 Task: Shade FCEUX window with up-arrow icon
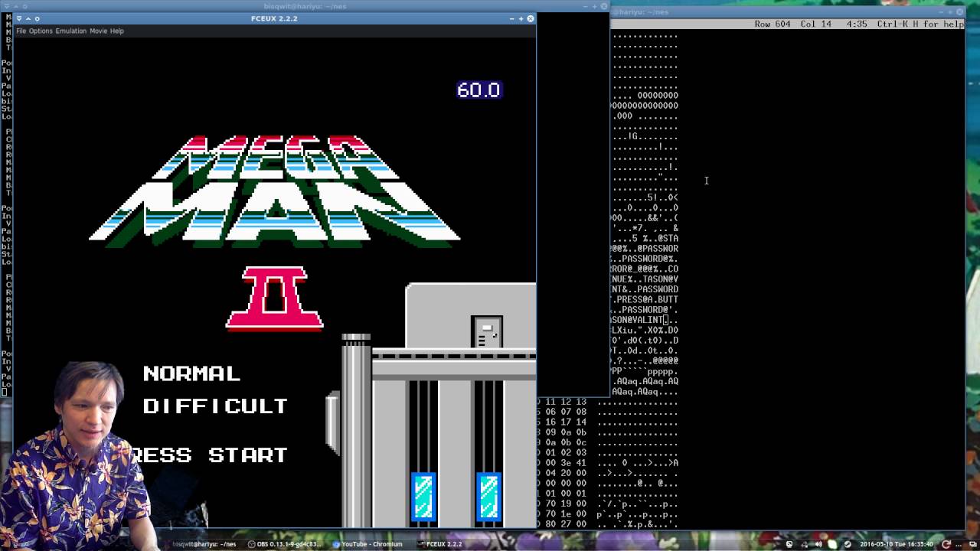click(x=28, y=18)
